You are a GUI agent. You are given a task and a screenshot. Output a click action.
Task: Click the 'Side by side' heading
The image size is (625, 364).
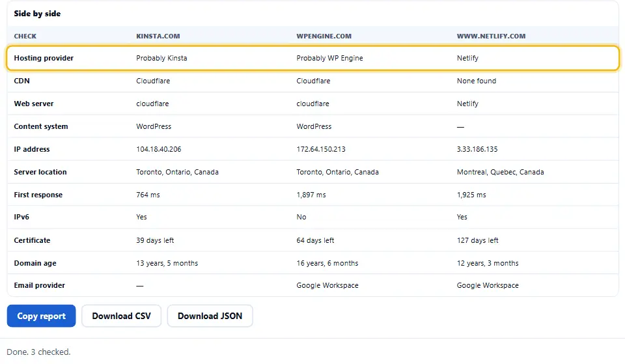pos(37,14)
